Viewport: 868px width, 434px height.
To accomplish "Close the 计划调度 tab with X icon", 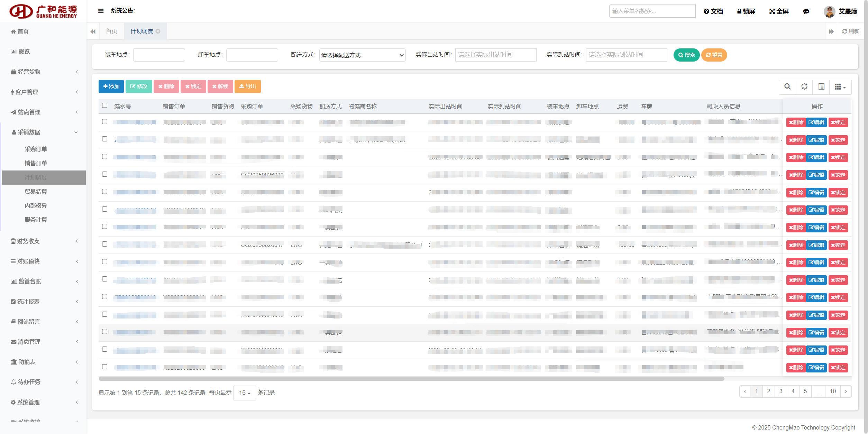I will point(158,31).
